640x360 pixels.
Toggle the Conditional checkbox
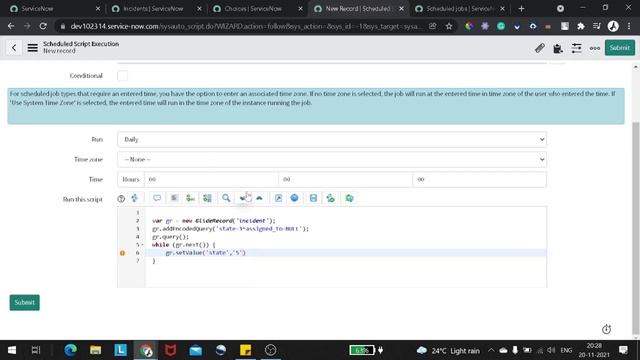pos(122,76)
